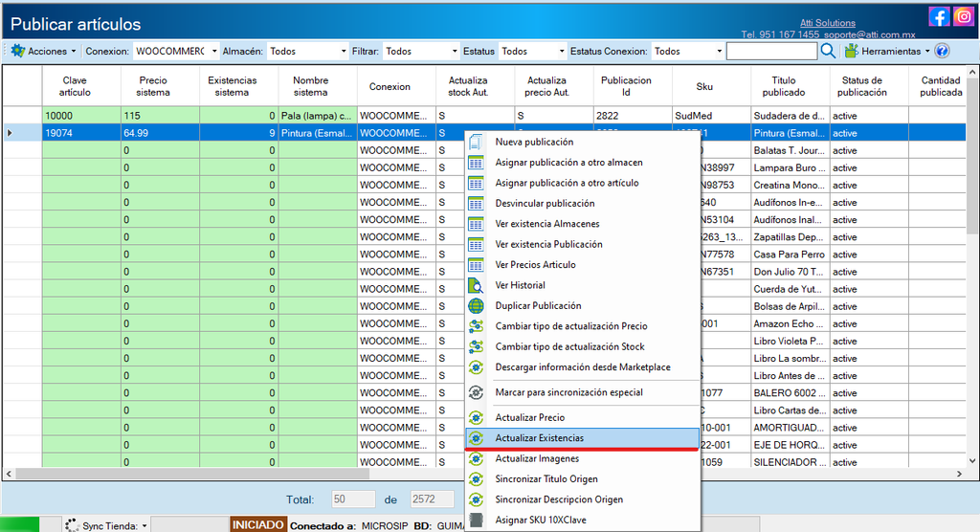Click the INICIADO status label

(258, 525)
